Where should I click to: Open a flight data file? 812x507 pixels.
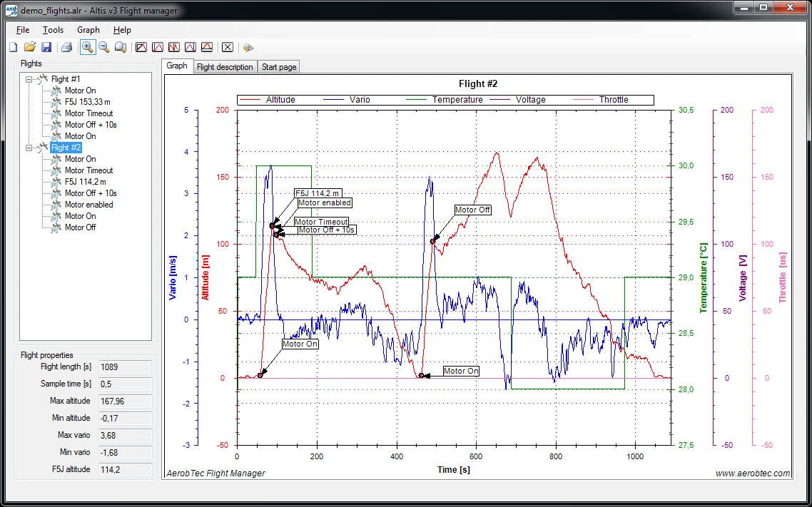[x=29, y=47]
